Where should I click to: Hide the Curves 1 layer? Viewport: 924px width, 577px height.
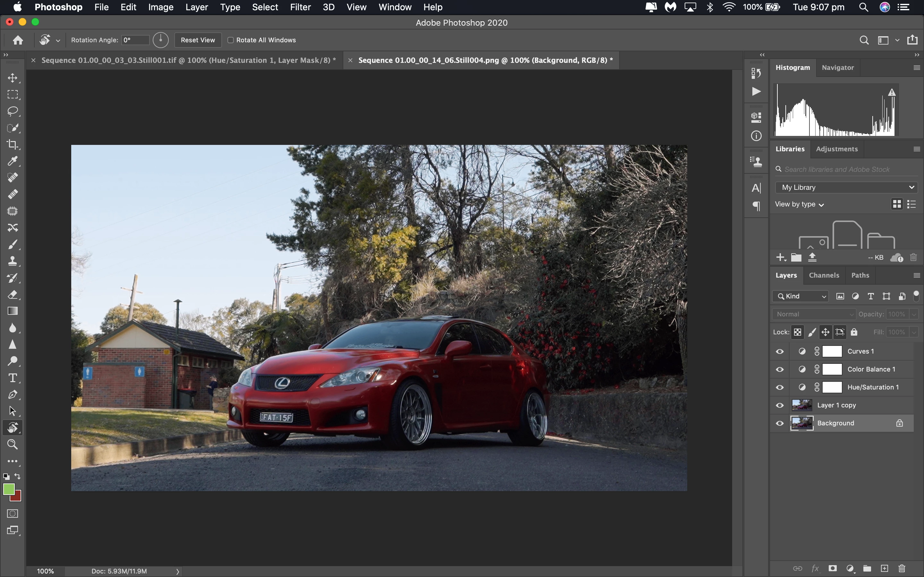(x=780, y=351)
